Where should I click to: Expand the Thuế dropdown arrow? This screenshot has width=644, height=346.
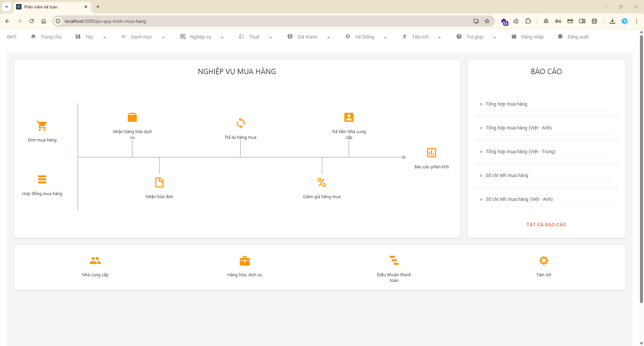click(x=270, y=38)
